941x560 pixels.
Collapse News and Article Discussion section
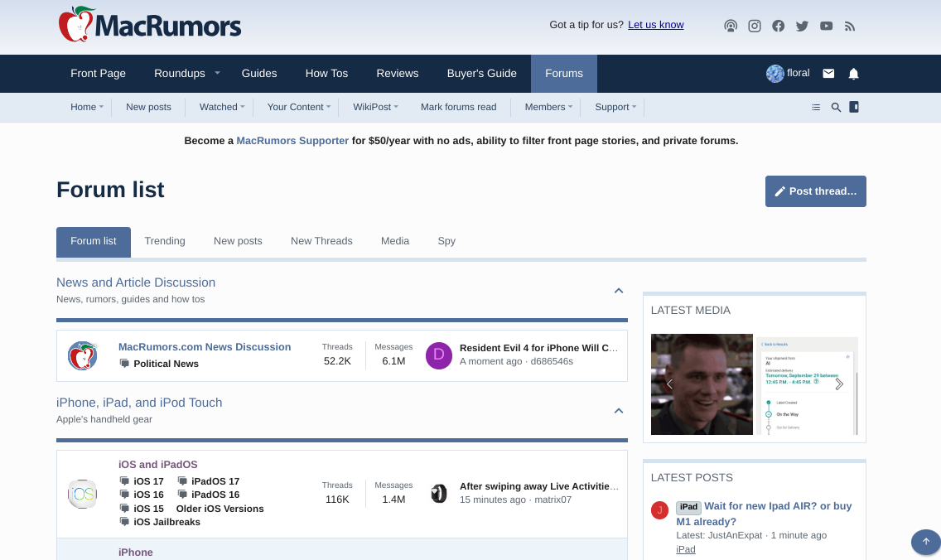pos(619,291)
